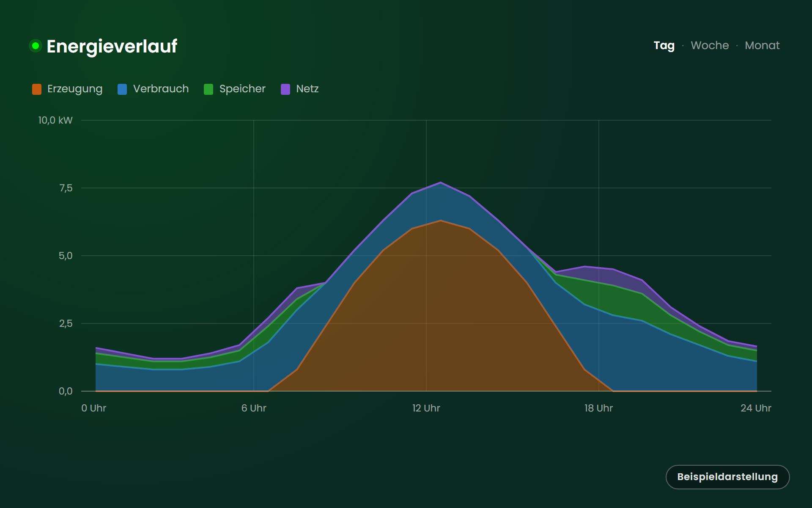Toggle the Speicher series label

tap(242, 89)
